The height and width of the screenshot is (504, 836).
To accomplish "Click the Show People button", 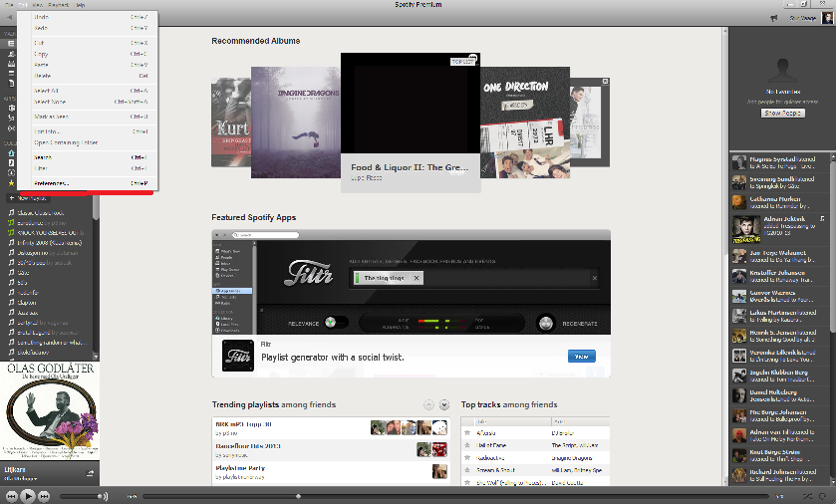I will 782,113.
